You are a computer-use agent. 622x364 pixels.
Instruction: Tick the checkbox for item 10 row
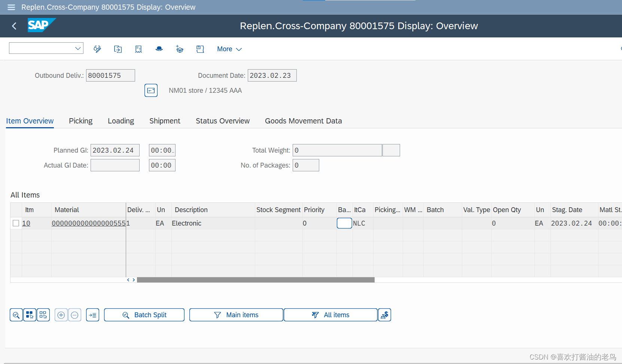coord(16,223)
